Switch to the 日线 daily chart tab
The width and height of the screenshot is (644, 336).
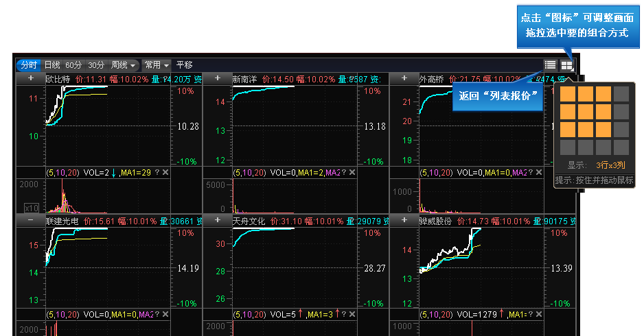(52, 65)
